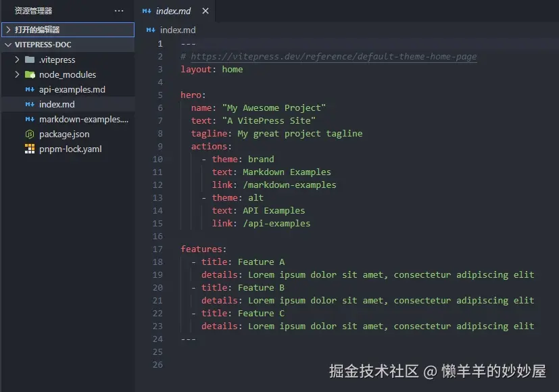Expand the 打开的编辑器 section
Image resolution: width=559 pixels, height=392 pixels.
click(x=68, y=30)
